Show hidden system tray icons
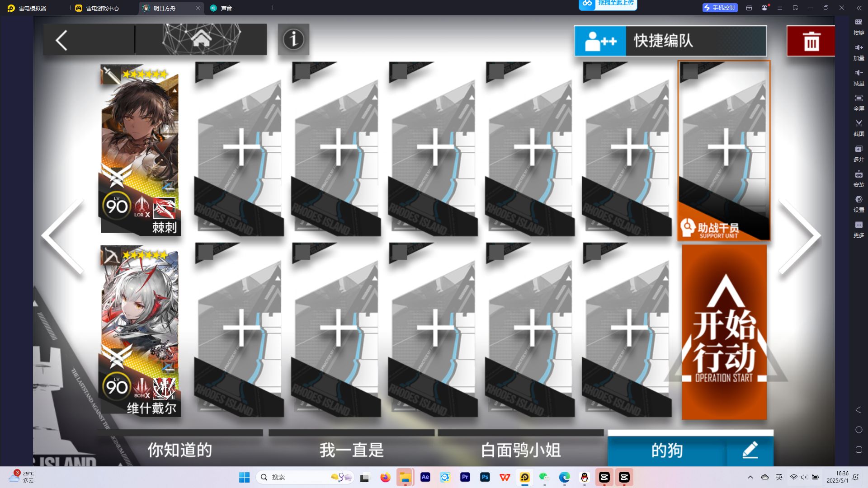The image size is (868, 488). [x=750, y=477]
